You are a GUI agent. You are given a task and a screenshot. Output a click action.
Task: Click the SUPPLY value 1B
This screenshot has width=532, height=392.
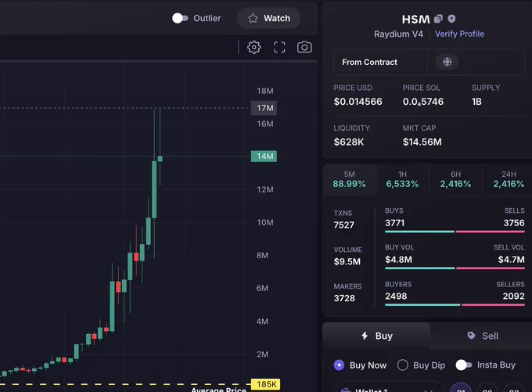click(476, 102)
